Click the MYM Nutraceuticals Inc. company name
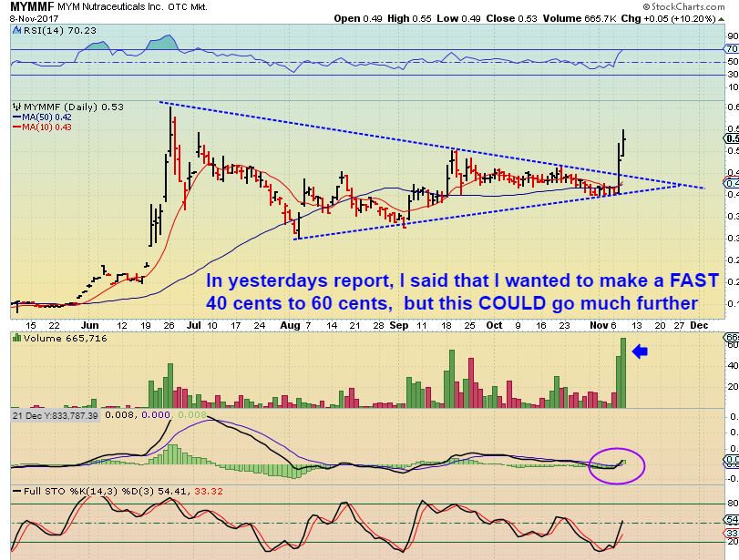The width and height of the screenshot is (739, 560). (111, 7)
